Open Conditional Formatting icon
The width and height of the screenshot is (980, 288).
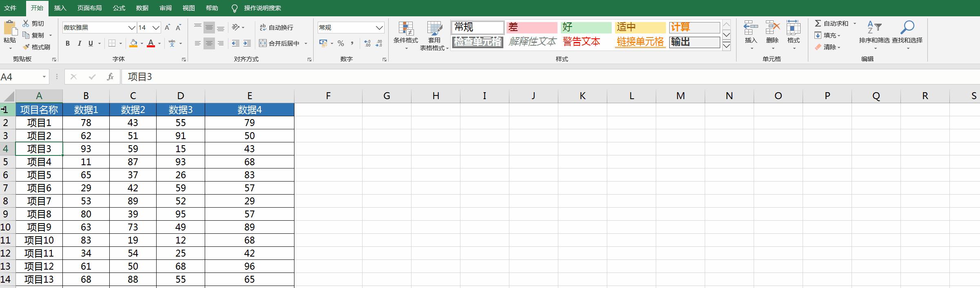[406, 29]
